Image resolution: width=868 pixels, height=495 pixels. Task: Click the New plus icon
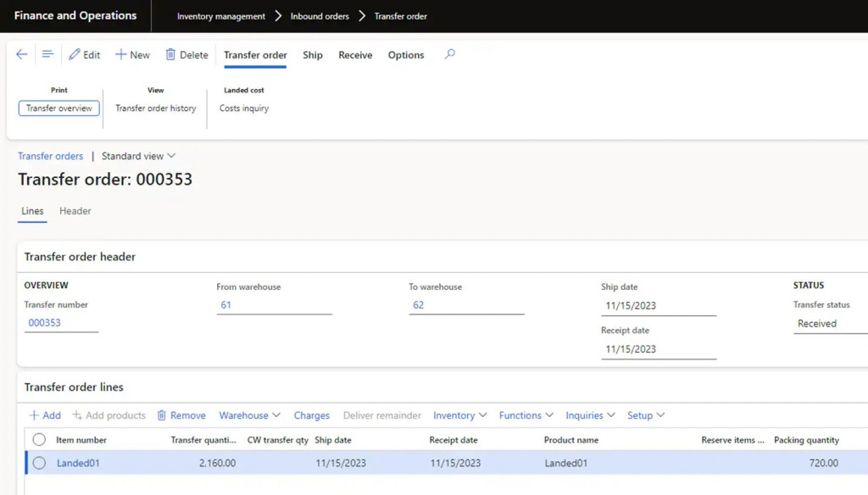pyautogui.click(x=120, y=54)
